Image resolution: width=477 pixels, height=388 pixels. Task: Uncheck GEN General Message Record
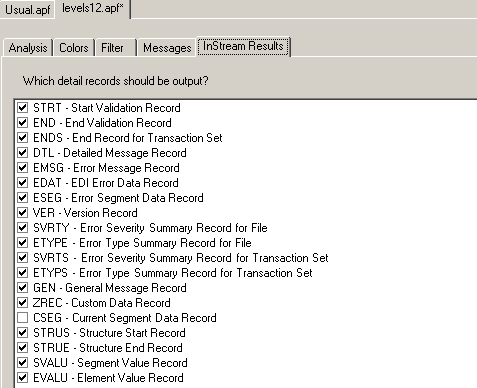[22, 288]
